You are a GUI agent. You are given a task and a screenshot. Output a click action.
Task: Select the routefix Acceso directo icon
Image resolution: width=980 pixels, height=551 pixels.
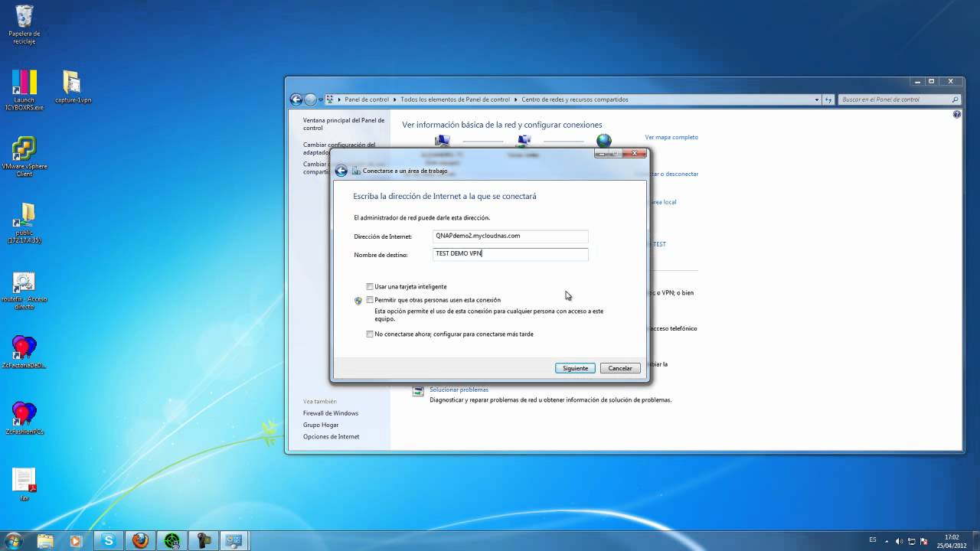click(24, 291)
